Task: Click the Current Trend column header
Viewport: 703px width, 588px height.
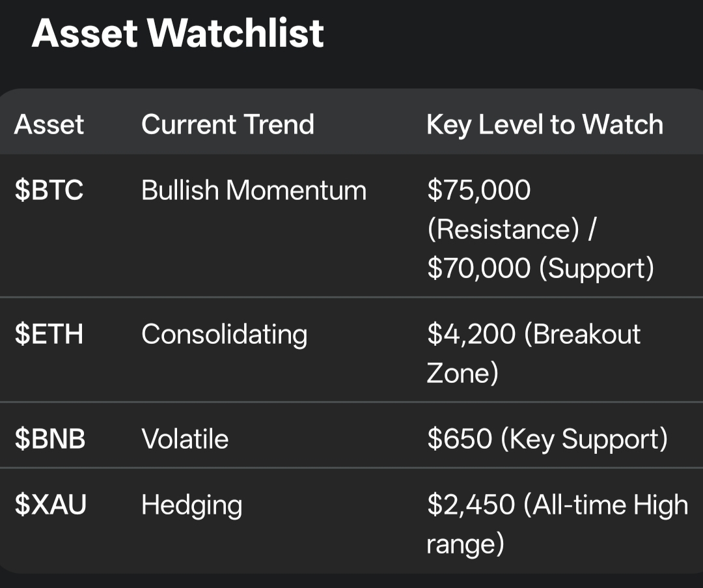Action: pyautogui.click(x=227, y=124)
